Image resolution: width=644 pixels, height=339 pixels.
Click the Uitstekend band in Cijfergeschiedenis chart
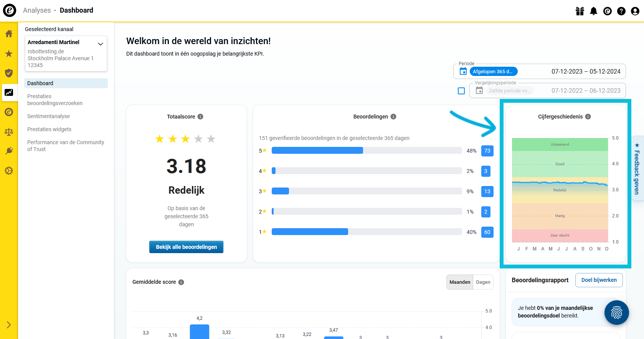click(x=560, y=145)
